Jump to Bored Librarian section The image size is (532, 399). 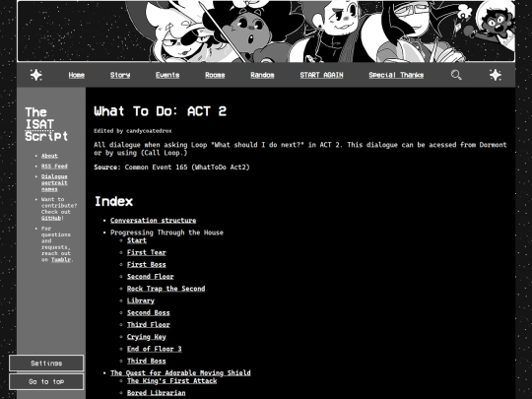tap(157, 393)
